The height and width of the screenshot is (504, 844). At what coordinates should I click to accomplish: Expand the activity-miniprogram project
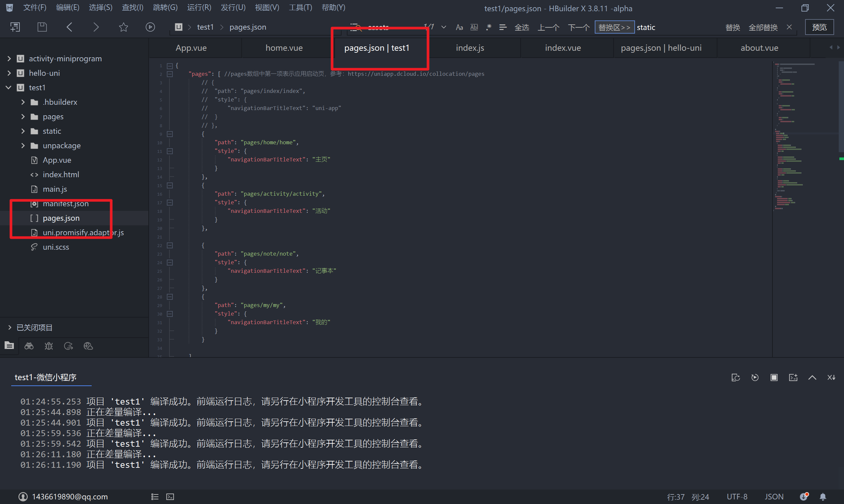coord(9,59)
